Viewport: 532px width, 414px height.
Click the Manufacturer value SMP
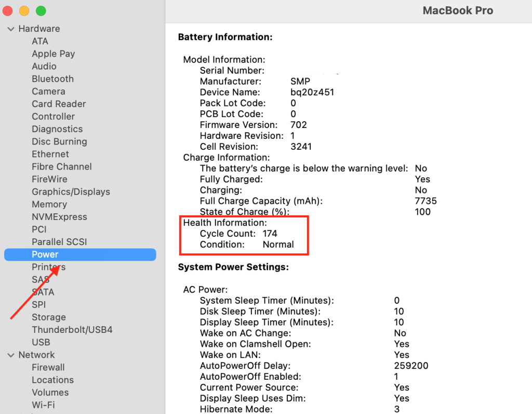[x=300, y=82]
